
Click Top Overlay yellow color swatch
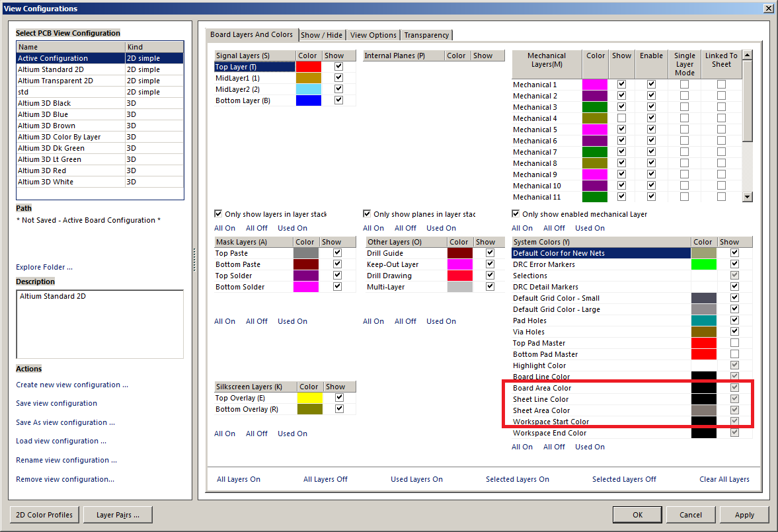coord(309,398)
